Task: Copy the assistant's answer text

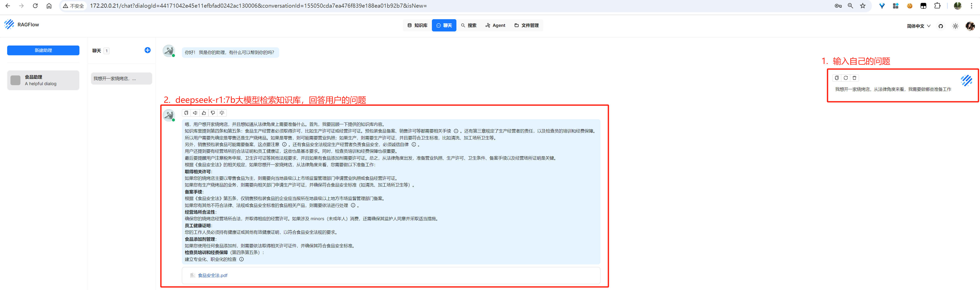Action: [186, 113]
